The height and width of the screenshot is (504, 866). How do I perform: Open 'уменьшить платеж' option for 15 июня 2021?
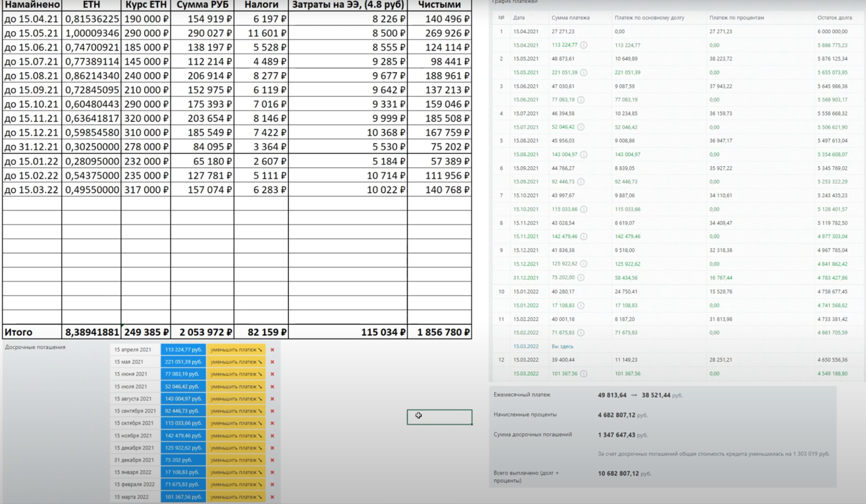pos(236,374)
